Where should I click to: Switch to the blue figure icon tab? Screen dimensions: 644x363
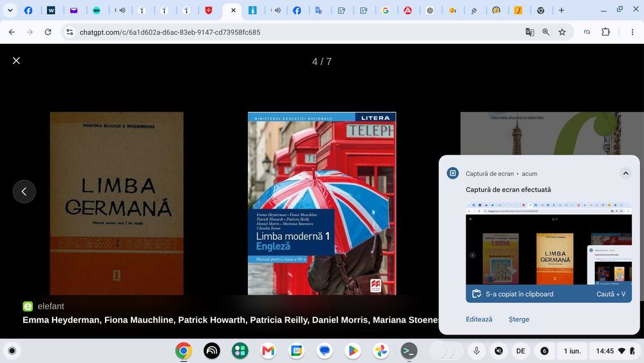point(252,10)
